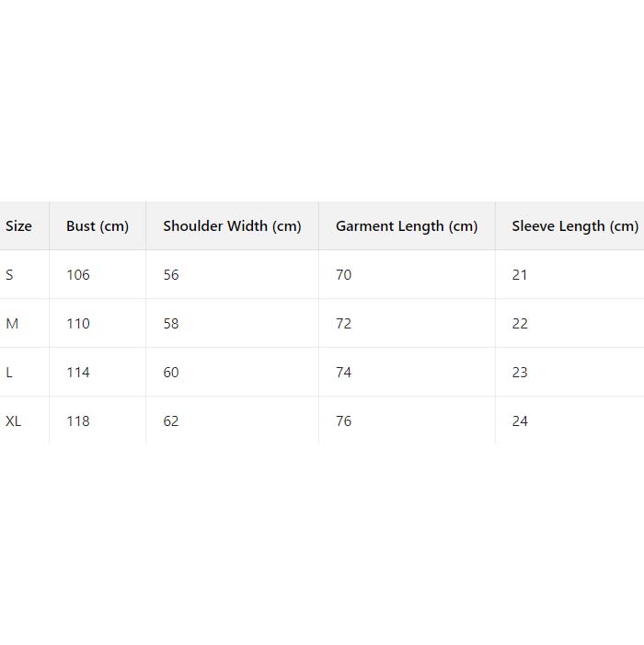Click sleeve length value 24
The image size is (644, 645).
520,421
